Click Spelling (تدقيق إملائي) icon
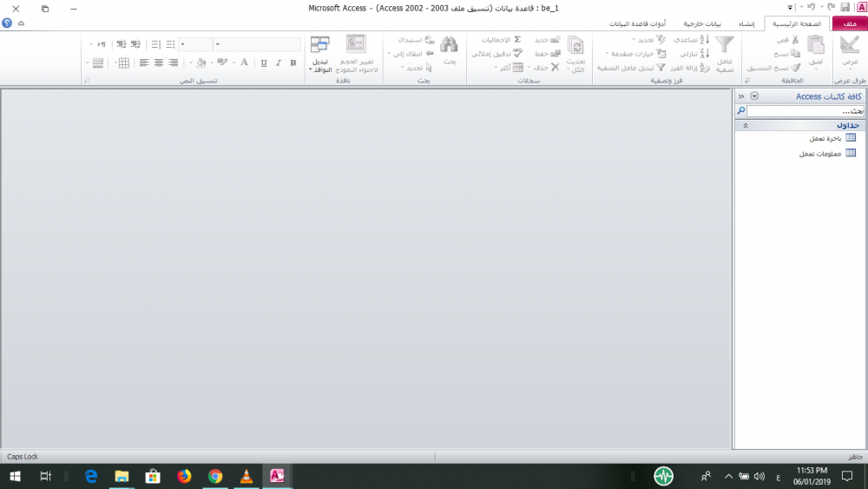Screen dimensions: 868x489 [x=517, y=53]
